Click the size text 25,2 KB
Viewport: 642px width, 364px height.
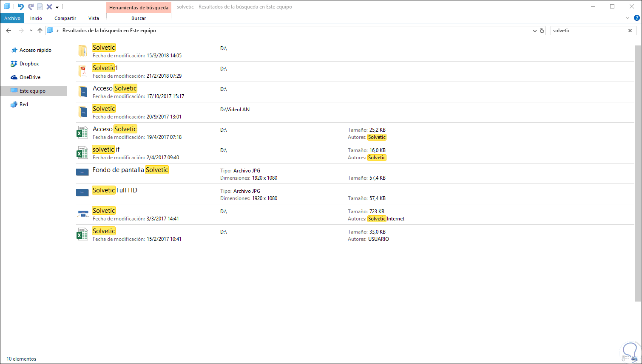(x=378, y=130)
